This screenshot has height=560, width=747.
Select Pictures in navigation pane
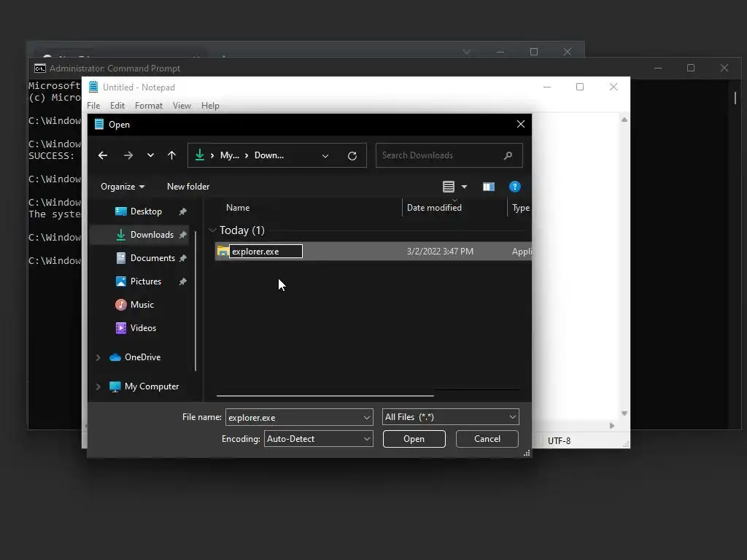(145, 281)
